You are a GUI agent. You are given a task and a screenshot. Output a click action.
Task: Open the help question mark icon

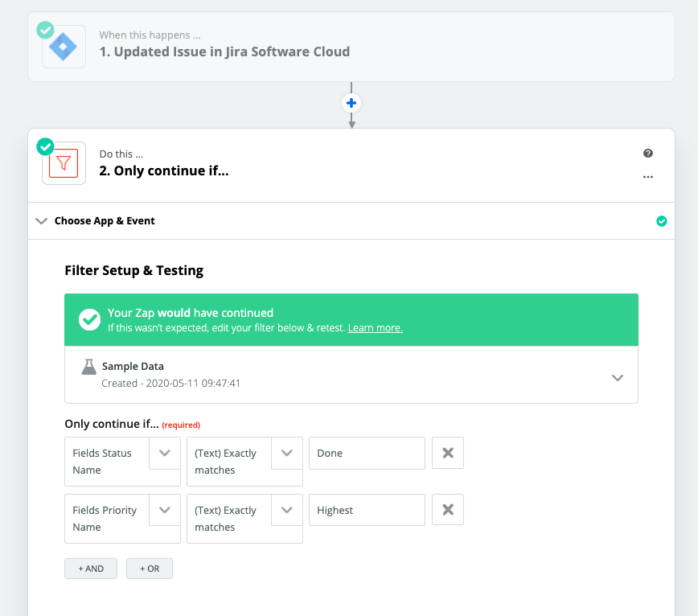pyautogui.click(x=648, y=153)
